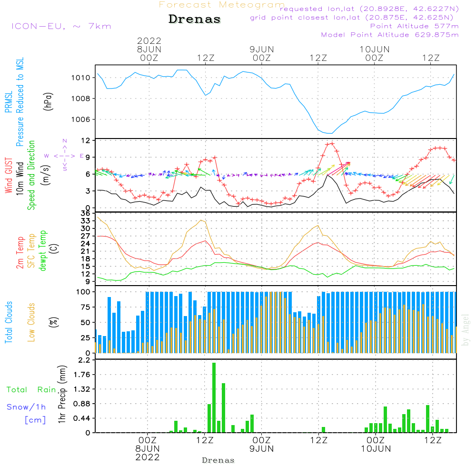This screenshot has width=476, height=476.
Task: Click the wind direction compass rose
Action: 64,155
